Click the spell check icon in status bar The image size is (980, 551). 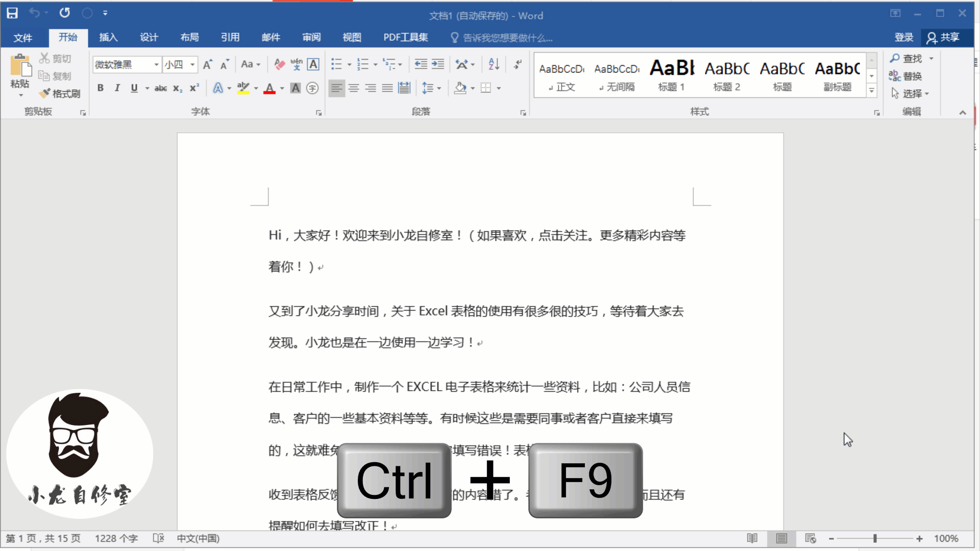point(158,538)
